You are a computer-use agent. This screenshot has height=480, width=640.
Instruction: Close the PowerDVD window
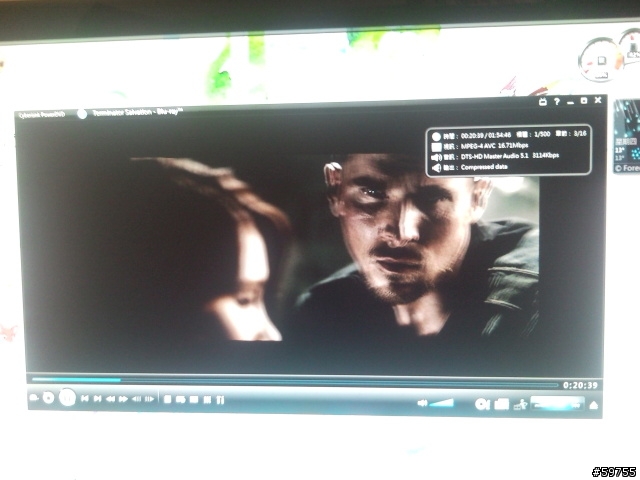coord(598,100)
